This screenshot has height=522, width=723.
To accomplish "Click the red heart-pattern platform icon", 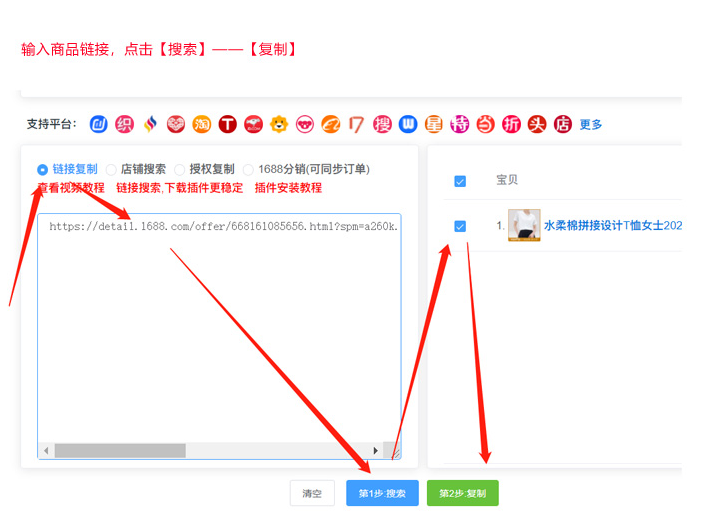I will click(x=176, y=124).
